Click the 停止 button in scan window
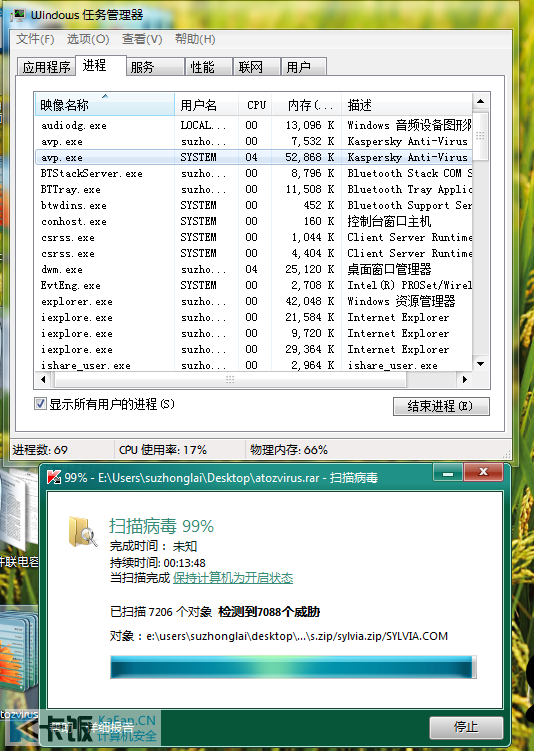Image resolution: width=534 pixels, height=751 pixels. tap(466, 727)
